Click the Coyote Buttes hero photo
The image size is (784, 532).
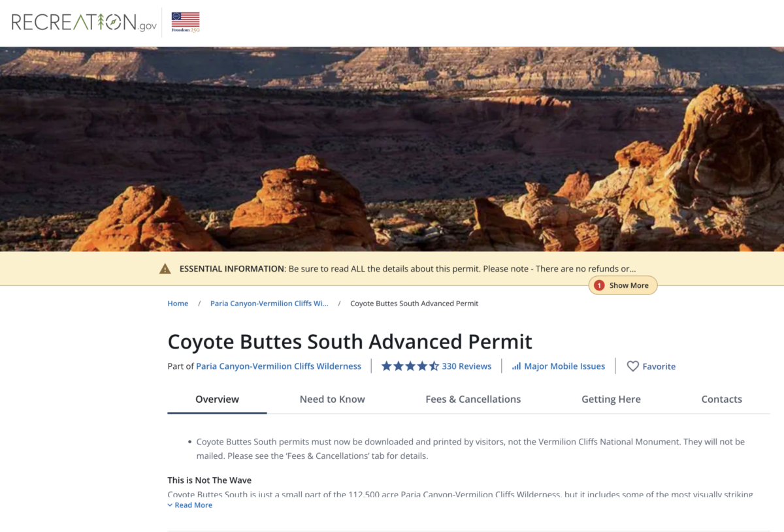tap(392, 149)
